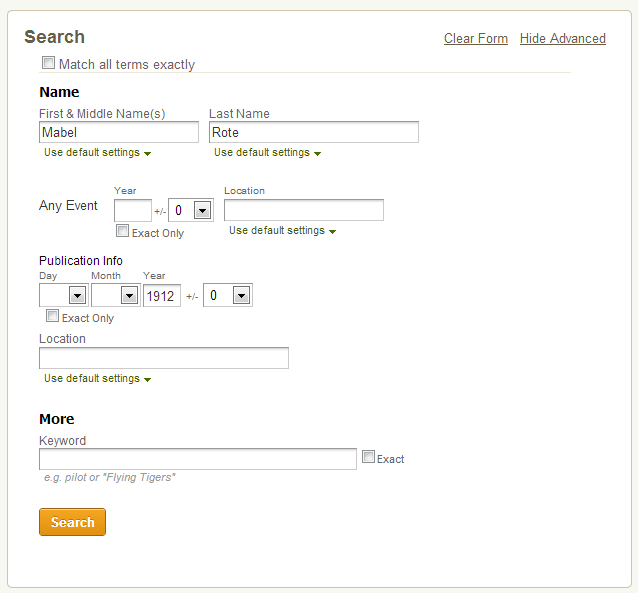Focus the Keyword text field
Screen dimensions: 638x593
[x=197, y=459]
